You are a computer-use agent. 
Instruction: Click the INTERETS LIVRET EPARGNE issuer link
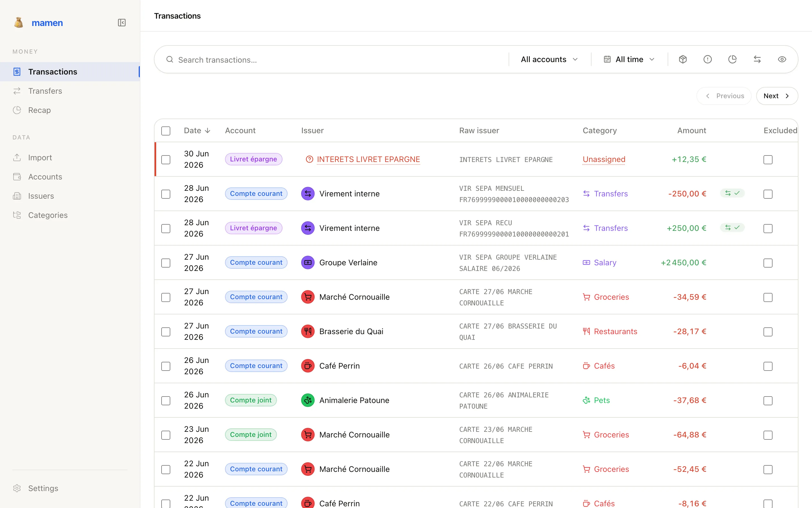[368, 159]
